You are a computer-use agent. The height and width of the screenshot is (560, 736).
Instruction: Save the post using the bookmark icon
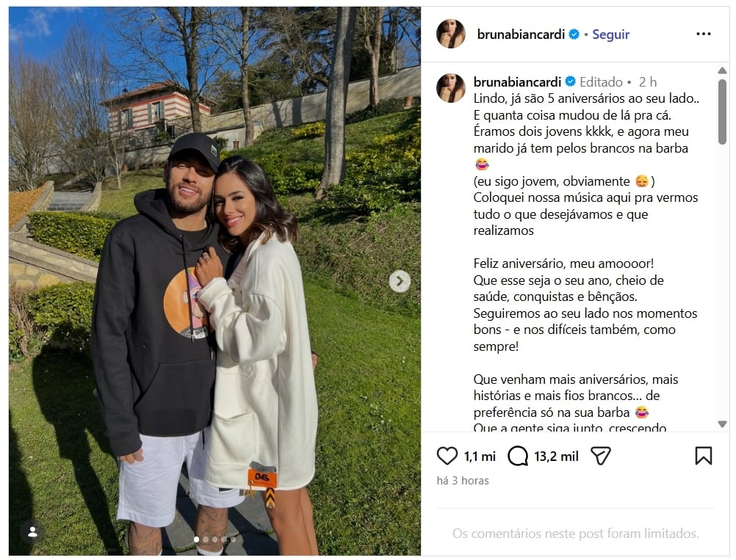click(703, 456)
